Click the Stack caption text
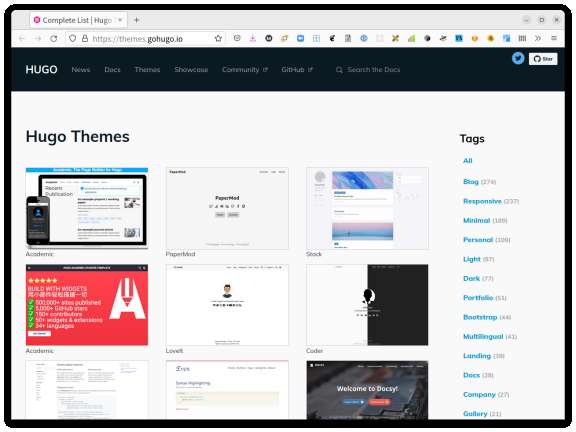Image resolution: width=576 pixels, height=432 pixels. [314, 254]
